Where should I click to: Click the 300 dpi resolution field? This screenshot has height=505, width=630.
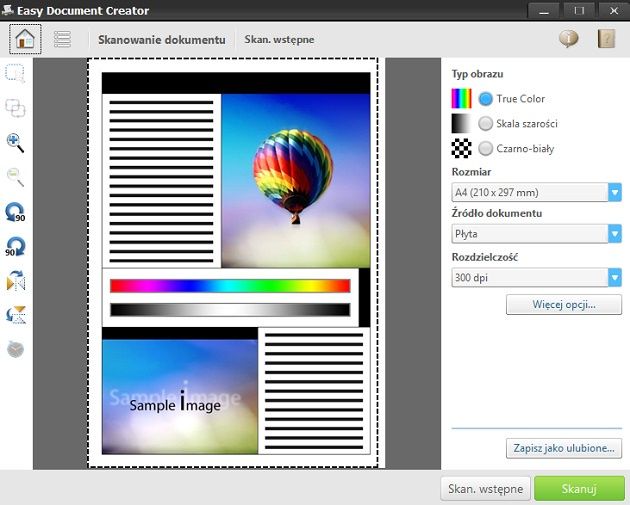(530, 278)
